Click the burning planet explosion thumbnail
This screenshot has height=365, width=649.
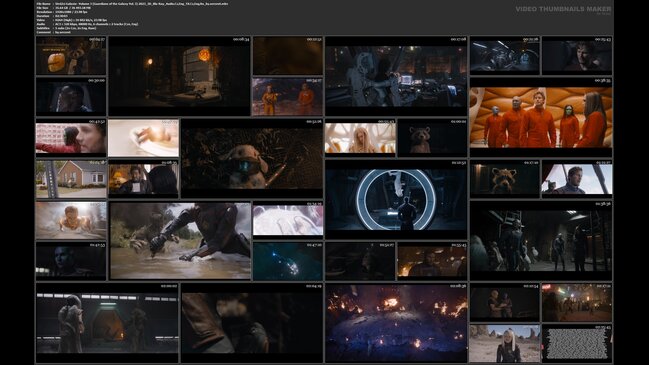(x=396, y=323)
